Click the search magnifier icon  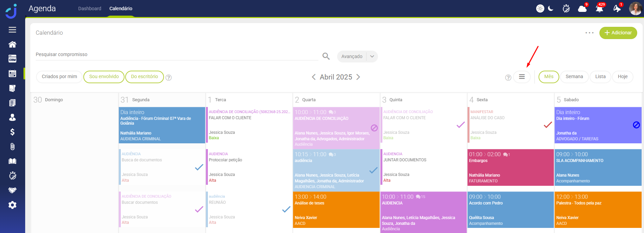(326, 56)
